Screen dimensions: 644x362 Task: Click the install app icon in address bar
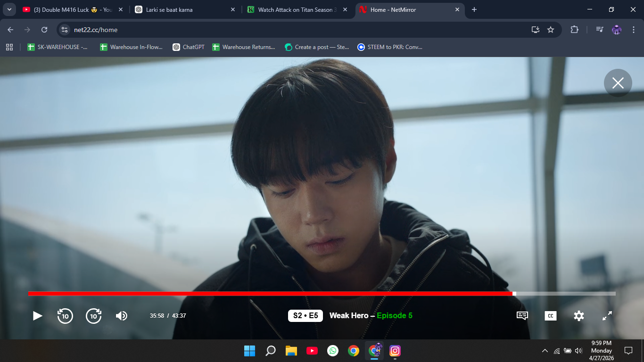[x=535, y=30]
